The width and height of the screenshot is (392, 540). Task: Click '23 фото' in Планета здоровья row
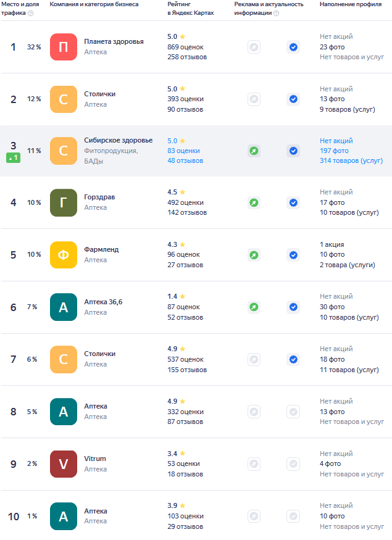[332, 47]
